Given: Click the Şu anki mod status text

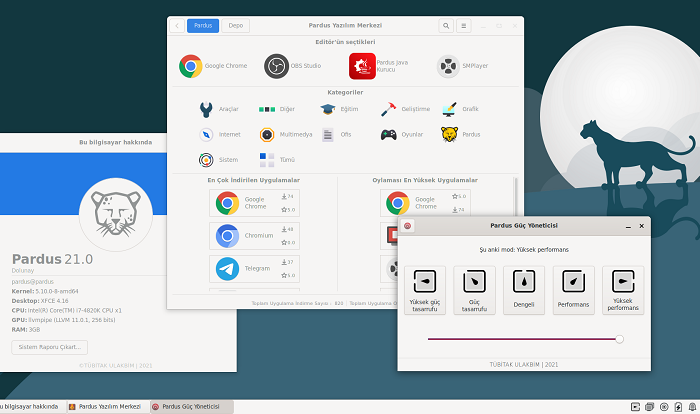Looking at the screenshot, I should (524, 250).
